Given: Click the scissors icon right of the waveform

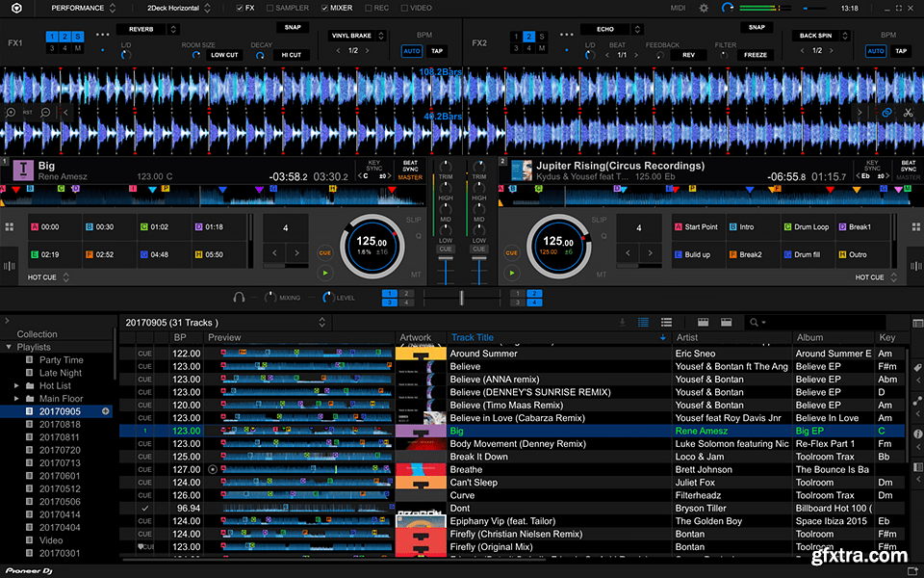Looking at the screenshot, I should pos(907,113).
